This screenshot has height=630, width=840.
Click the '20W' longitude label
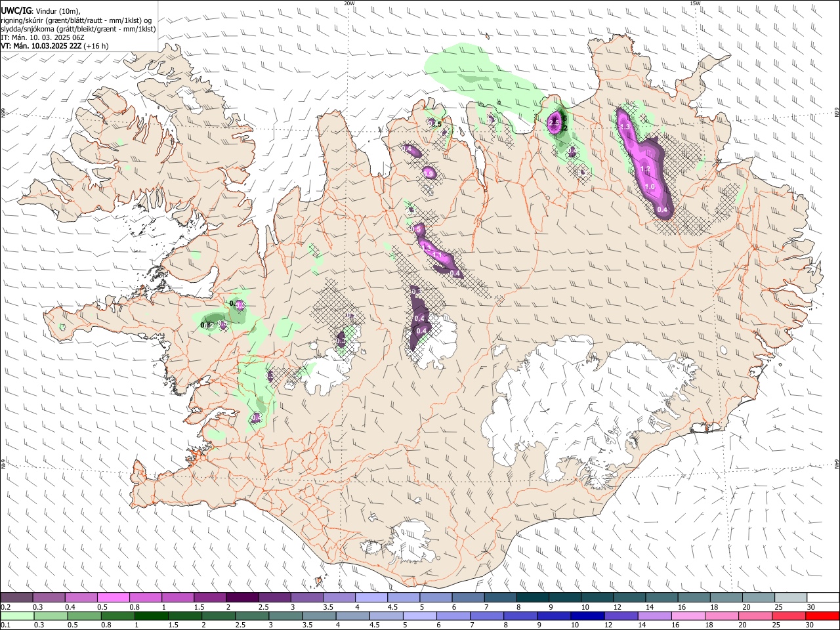348,3
